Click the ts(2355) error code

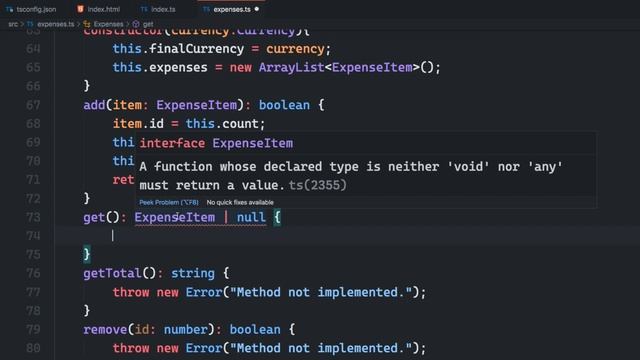318,185
